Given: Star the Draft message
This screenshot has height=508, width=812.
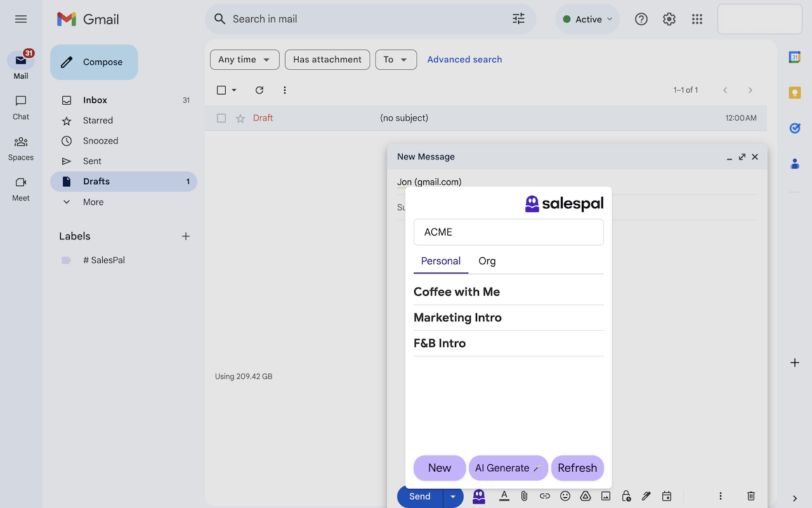Looking at the screenshot, I should 240,118.
